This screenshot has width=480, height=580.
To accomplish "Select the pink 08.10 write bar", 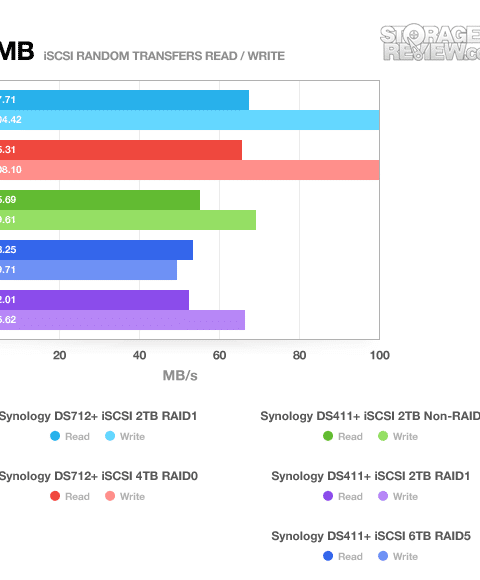I will 190,170.
